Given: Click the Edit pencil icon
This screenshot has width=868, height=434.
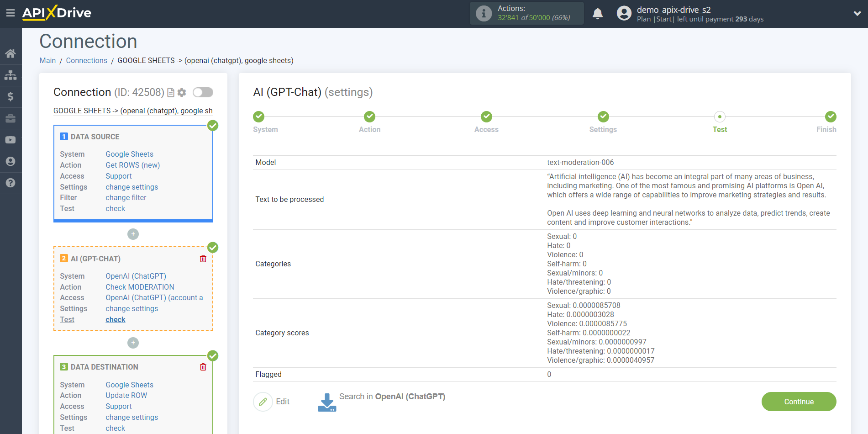Looking at the screenshot, I should tap(263, 402).
